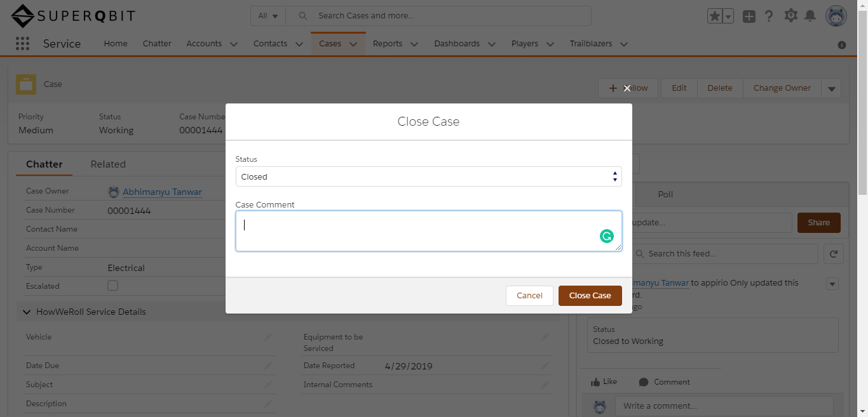868x417 pixels.
Task: Click the Case Comment text area
Action: tap(428, 231)
